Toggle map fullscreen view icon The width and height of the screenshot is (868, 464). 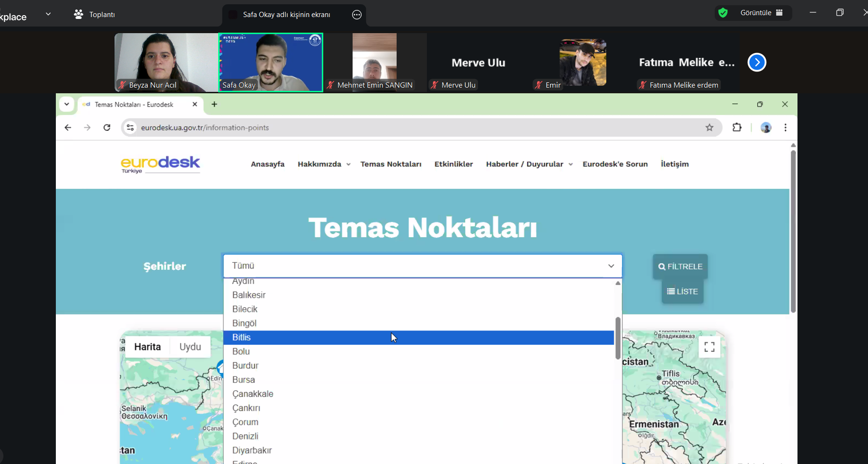click(x=709, y=347)
